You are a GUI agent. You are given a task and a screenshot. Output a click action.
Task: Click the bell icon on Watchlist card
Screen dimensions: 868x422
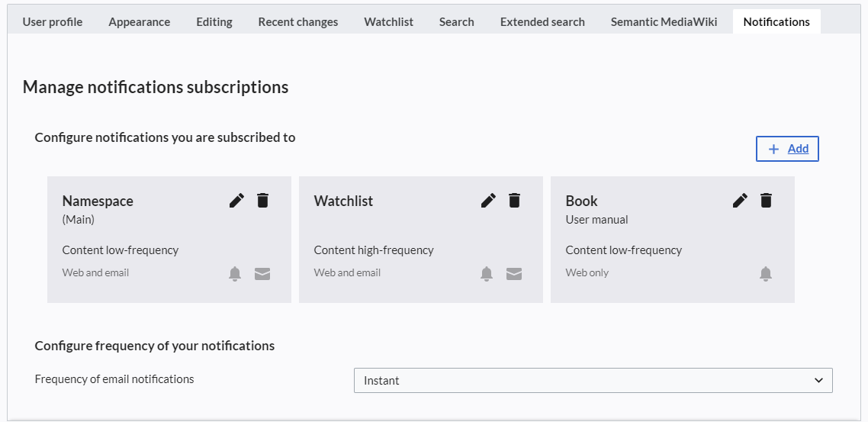point(487,274)
